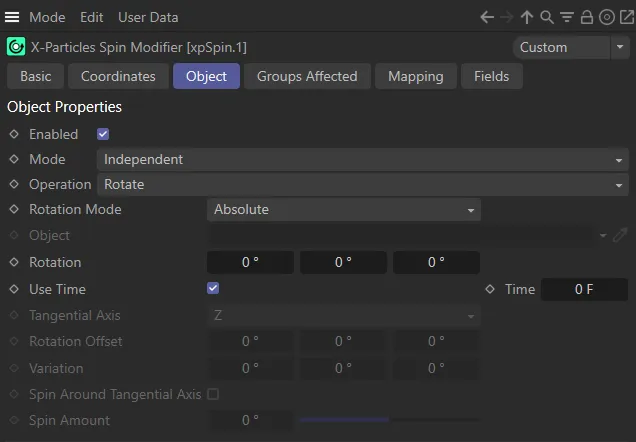Viewport: 636px width, 442px height.
Task: Click the Object link field
Action: point(401,235)
